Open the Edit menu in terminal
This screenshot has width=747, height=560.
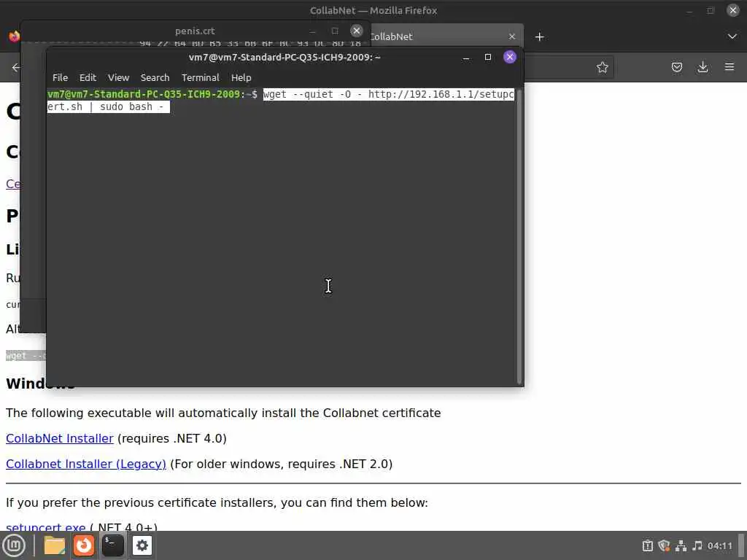tap(88, 77)
